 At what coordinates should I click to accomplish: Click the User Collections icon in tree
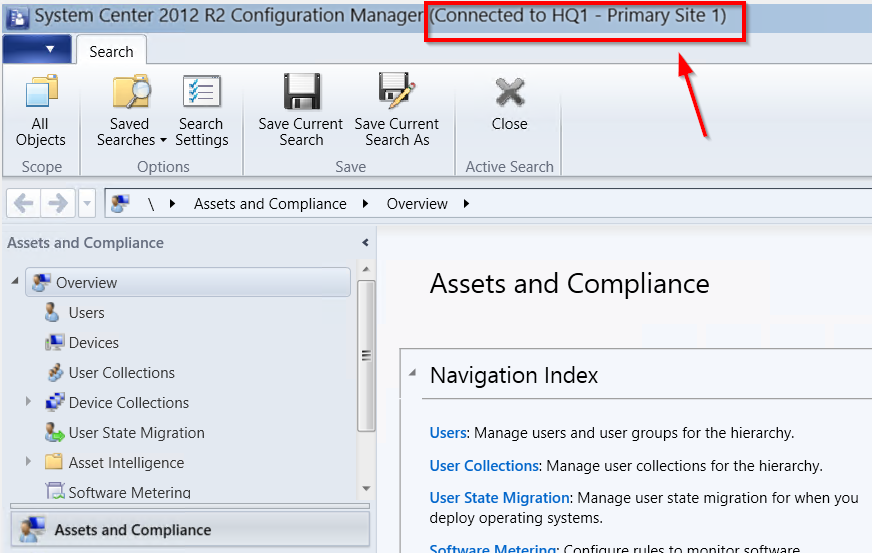click(54, 372)
